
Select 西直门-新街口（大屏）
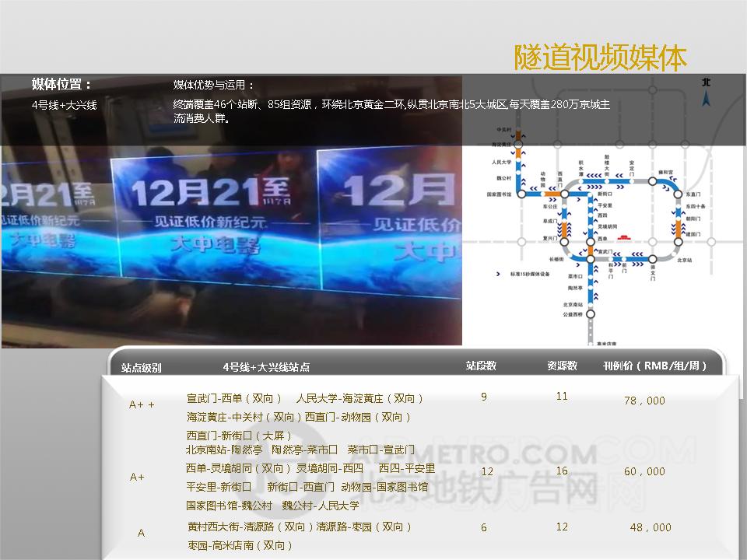pos(239,436)
